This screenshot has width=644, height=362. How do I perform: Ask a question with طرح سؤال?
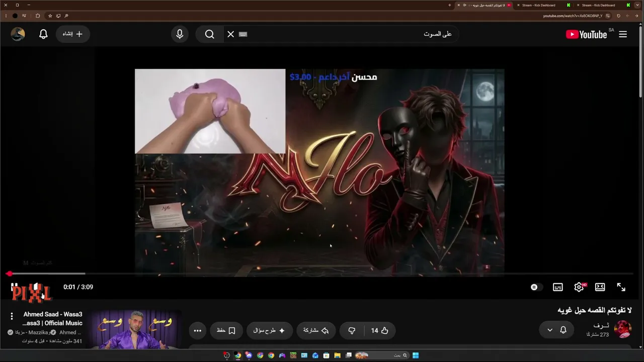point(269,330)
